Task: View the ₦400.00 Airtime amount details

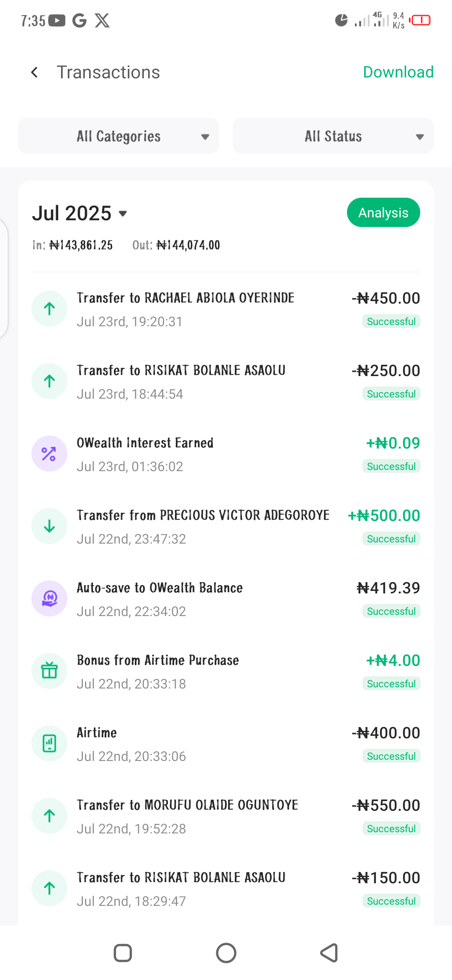Action: pos(385,733)
